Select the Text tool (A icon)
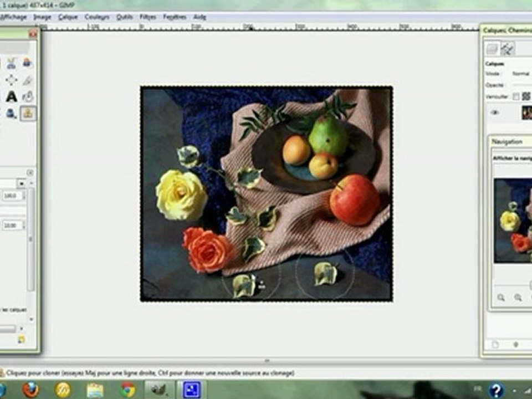The height and width of the screenshot is (399, 532). (11, 96)
